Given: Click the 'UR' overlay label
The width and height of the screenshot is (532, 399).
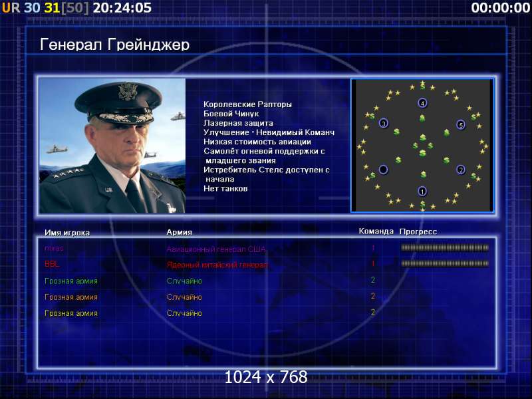Looking at the screenshot, I should pos(11,7).
